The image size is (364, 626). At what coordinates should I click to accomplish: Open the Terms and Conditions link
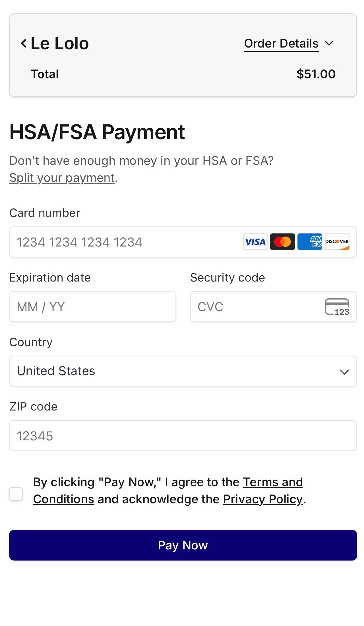tap(273, 482)
